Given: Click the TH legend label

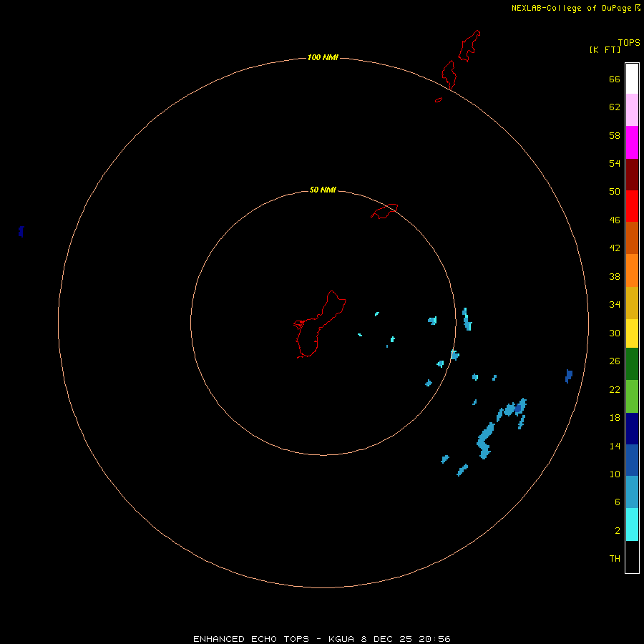Looking at the screenshot, I should click(x=615, y=559).
